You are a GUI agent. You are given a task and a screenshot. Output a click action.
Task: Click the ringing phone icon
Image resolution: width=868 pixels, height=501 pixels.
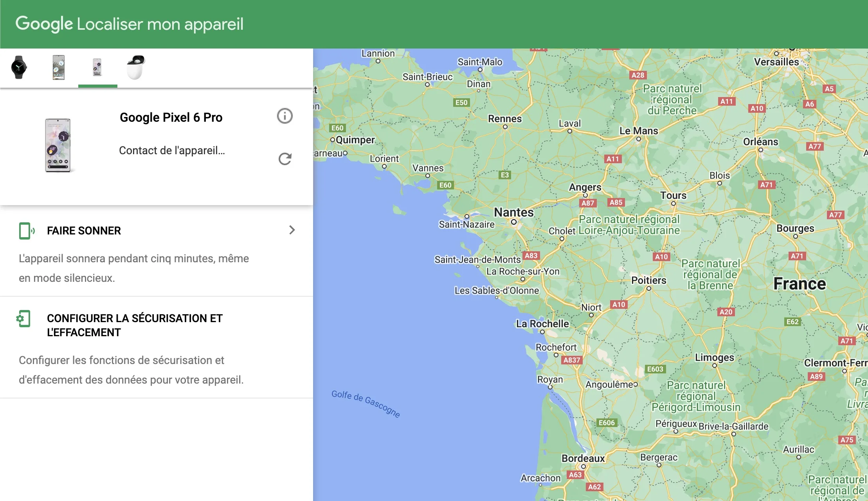[x=27, y=231]
